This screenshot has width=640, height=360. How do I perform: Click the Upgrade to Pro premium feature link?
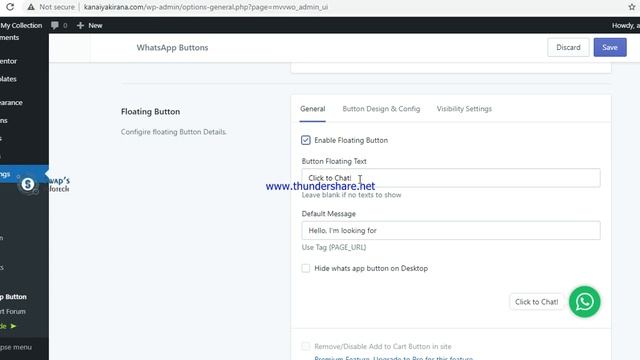coord(393,358)
